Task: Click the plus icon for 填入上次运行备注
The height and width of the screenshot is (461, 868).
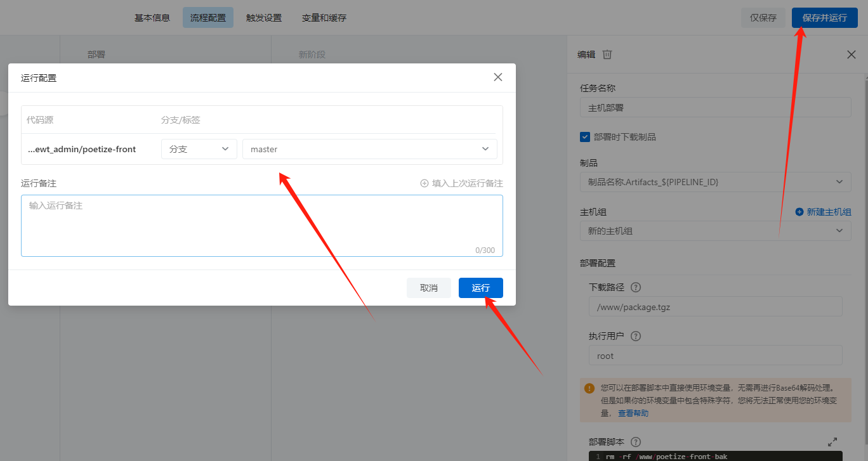Action: (x=424, y=183)
